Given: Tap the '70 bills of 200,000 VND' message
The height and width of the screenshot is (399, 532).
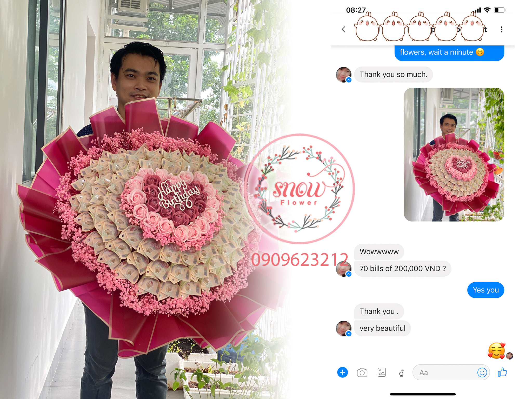Looking at the screenshot, I should pos(402,269).
